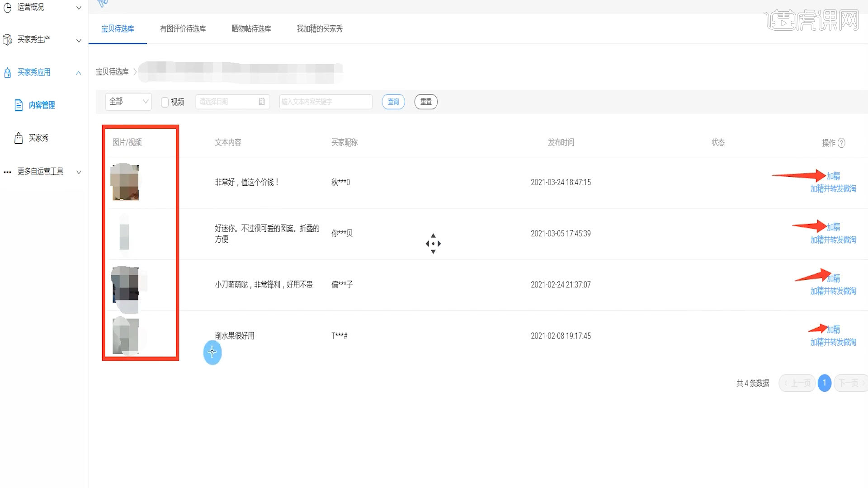Expand the 运营概况 sidebar section
The image size is (868, 488).
click(79, 8)
